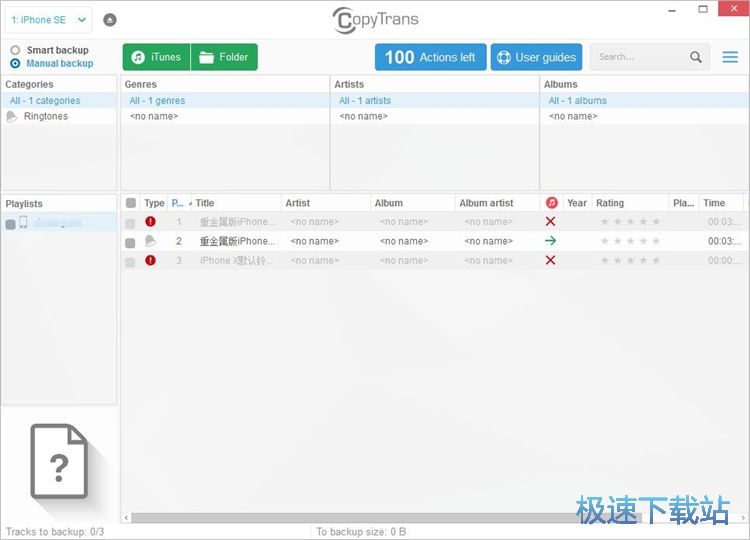Click the red warning icon in row 1
Viewport: 750px width, 540px height.
(x=150, y=221)
